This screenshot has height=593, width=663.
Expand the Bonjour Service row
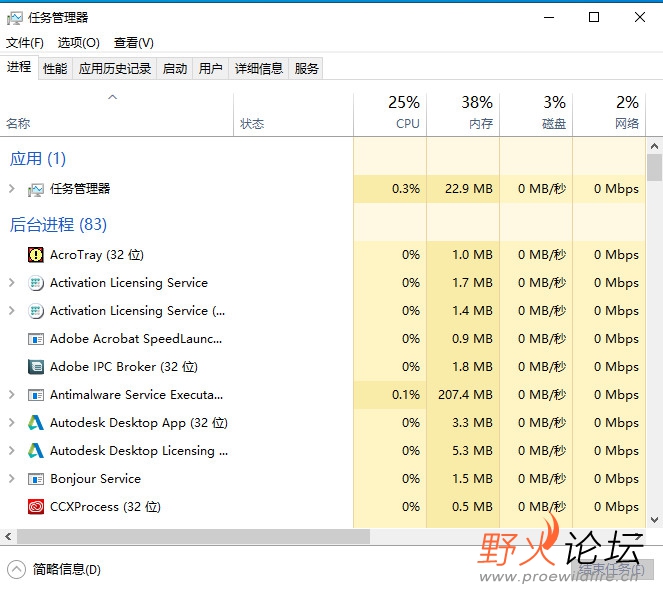point(12,478)
